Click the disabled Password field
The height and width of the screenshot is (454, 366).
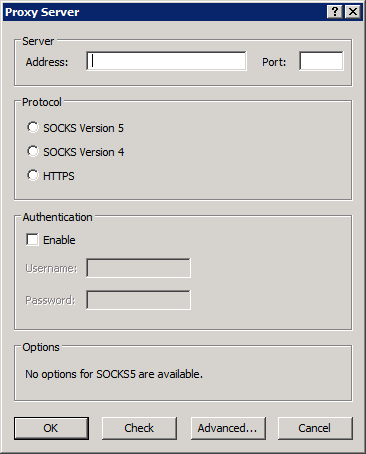(138, 300)
